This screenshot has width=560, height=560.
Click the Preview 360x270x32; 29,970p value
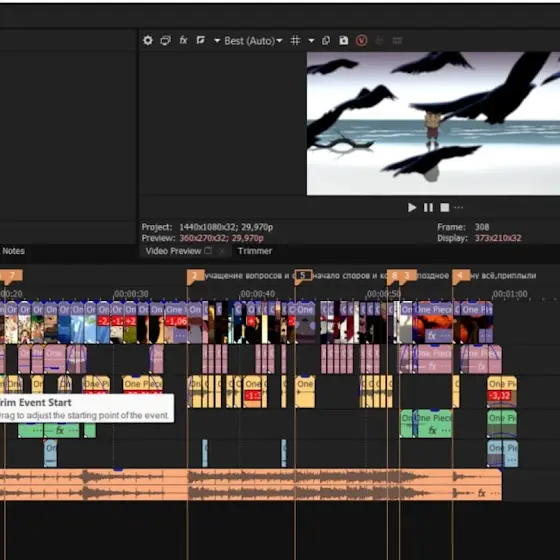221,238
